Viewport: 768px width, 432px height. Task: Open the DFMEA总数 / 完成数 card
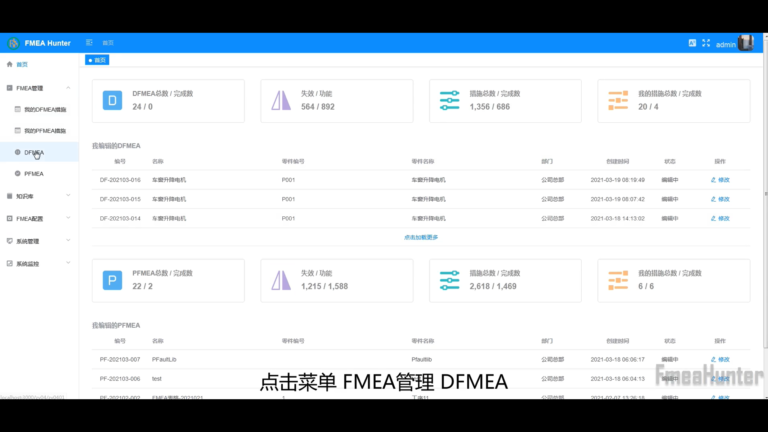(x=168, y=101)
